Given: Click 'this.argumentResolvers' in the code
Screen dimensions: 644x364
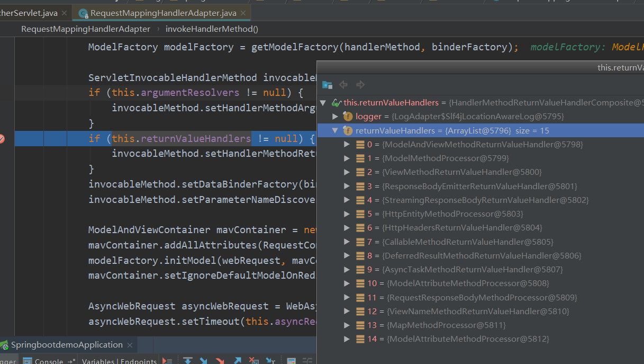Looking at the screenshot, I should click(x=176, y=93).
